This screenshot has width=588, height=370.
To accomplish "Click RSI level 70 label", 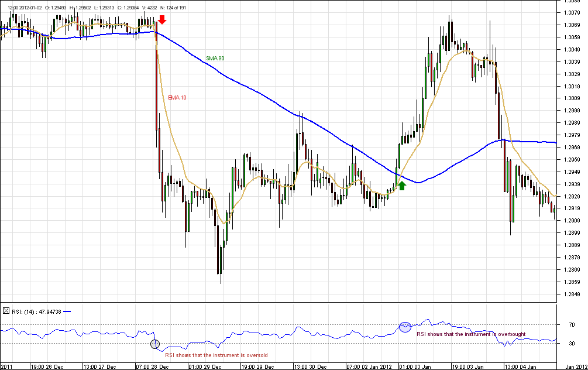I will pyautogui.click(x=572, y=325).
